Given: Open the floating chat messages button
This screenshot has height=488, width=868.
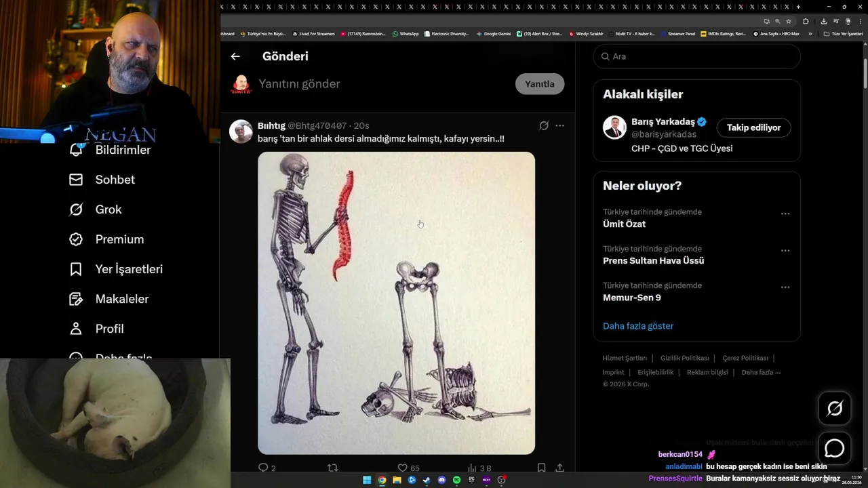Looking at the screenshot, I should [x=834, y=449].
